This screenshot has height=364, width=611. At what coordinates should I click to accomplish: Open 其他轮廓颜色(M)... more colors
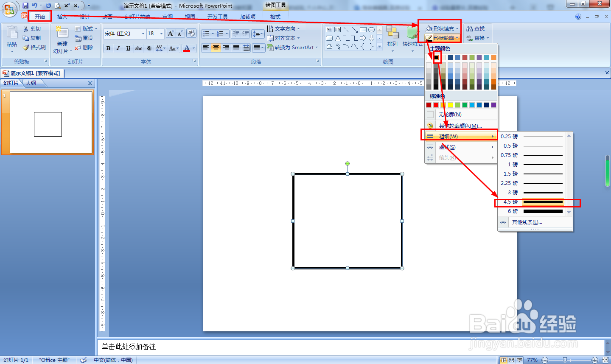(x=461, y=126)
